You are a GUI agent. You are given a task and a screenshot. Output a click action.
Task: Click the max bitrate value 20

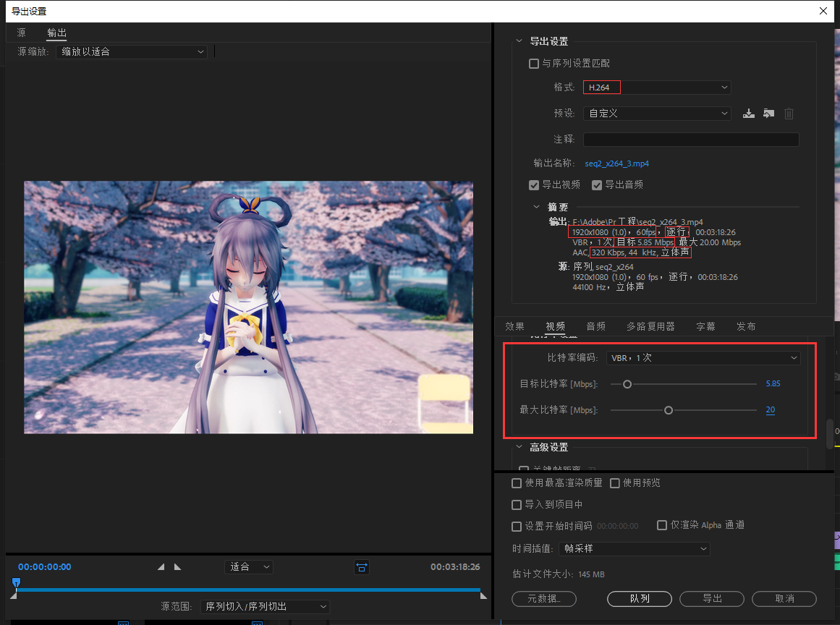(x=771, y=409)
